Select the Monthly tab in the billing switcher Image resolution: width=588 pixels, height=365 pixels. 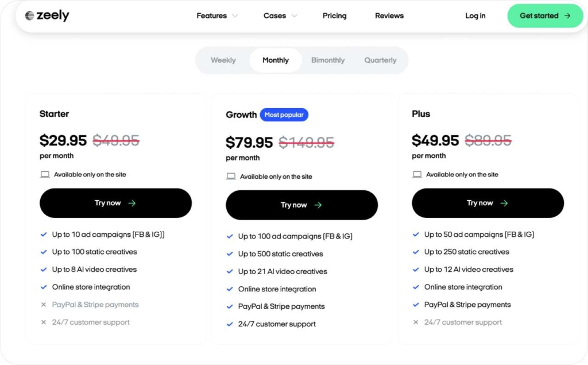point(275,60)
